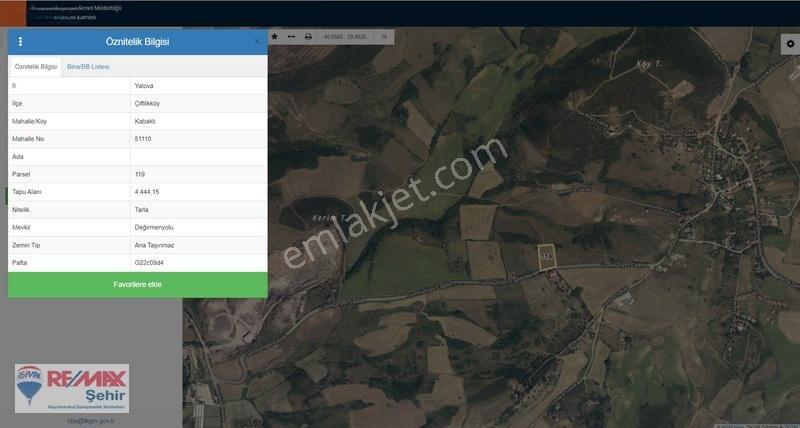
Task: Click the Tapu Alanı value 4.444,15
Action: (147, 192)
